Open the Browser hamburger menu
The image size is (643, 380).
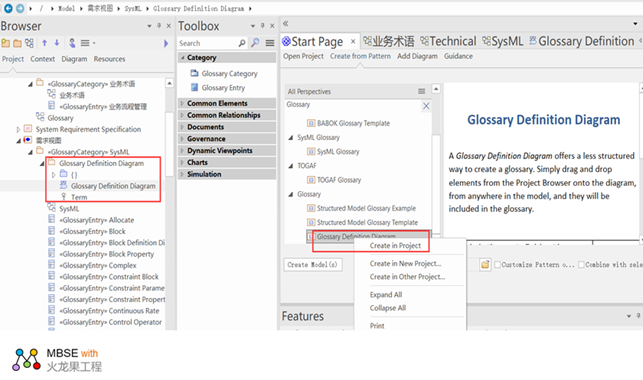click(85, 43)
